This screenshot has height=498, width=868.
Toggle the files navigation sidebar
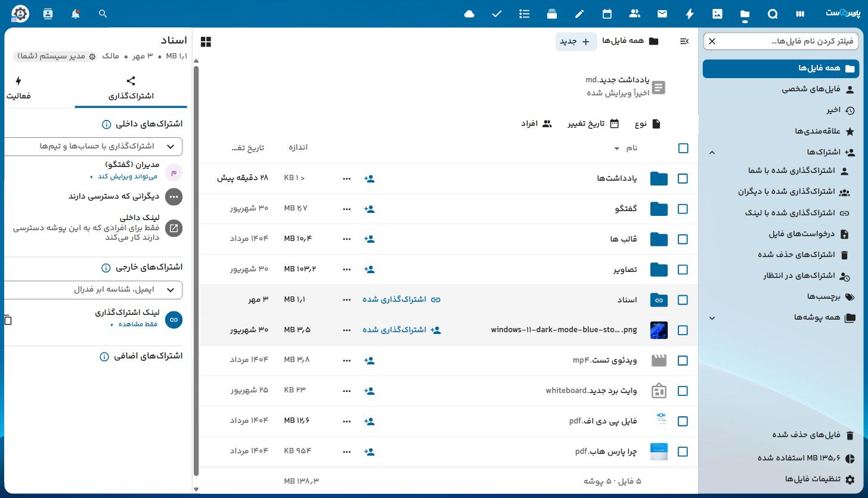(684, 41)
